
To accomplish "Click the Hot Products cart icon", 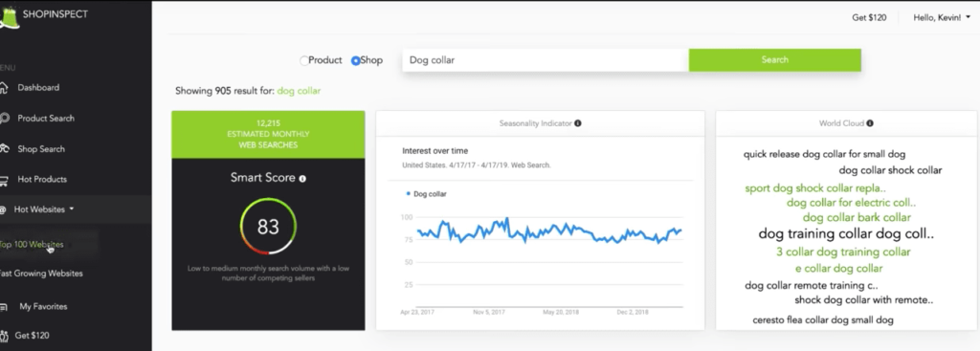I will pos(4,180).
